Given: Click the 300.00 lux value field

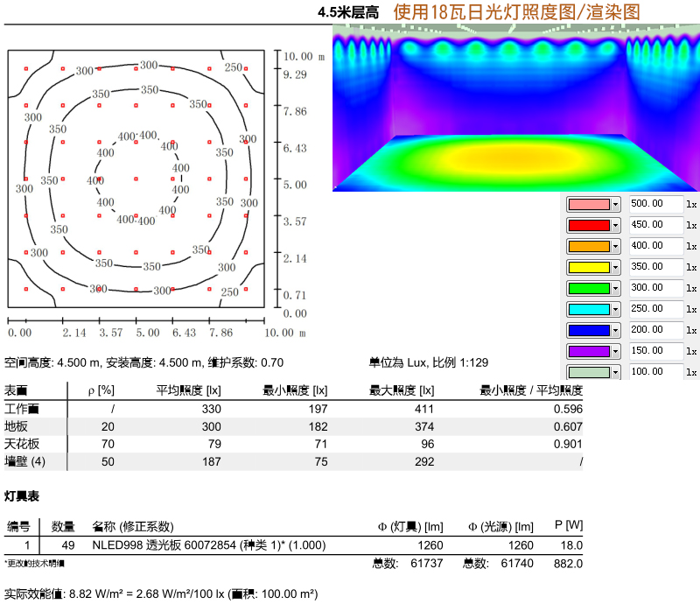Looking at the screenshot, I should 655,288.
